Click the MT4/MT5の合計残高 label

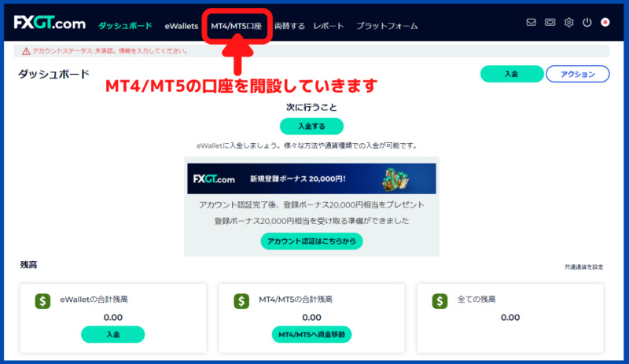pos(296,300)
